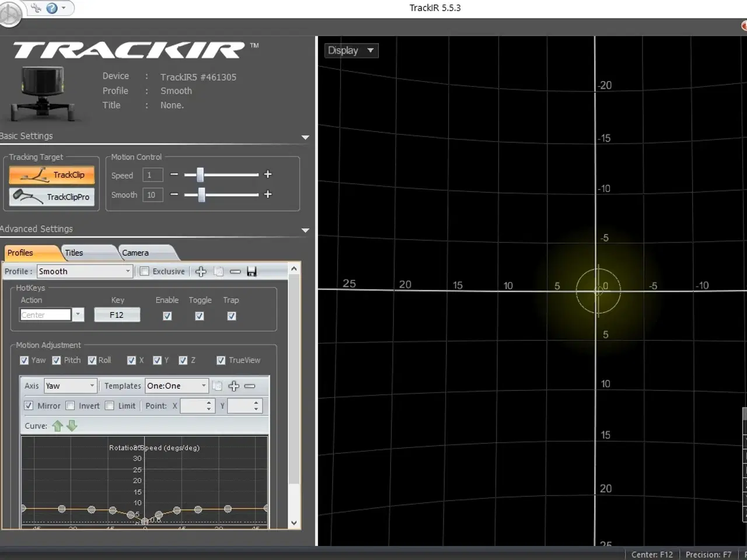Copy the curve template icon

[217, 386]
